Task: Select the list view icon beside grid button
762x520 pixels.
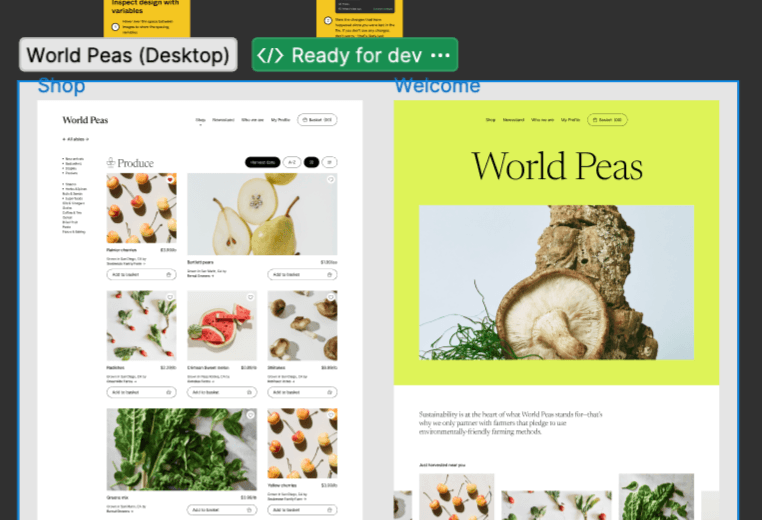Action: (x=330, y=162)
